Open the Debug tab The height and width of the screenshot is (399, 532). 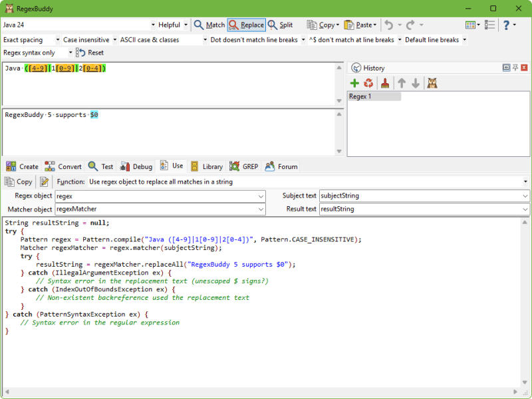coord(136,166)
